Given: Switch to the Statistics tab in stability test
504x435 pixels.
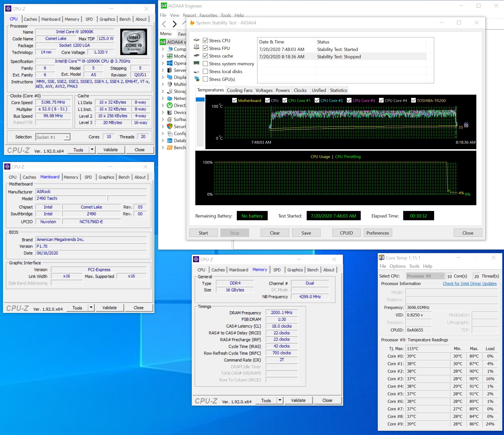Looking at the screenshot, I should [338, 90].
